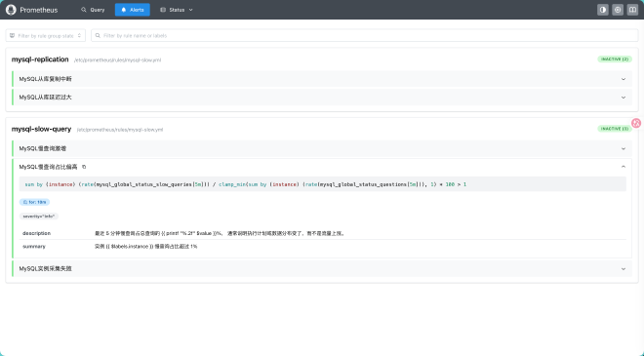Image resolution: width=644 pixels, height=356 pixels.
Task: Click the mysql-slow-query group heading
Action: pyautogui.click(x=42, y=129)
